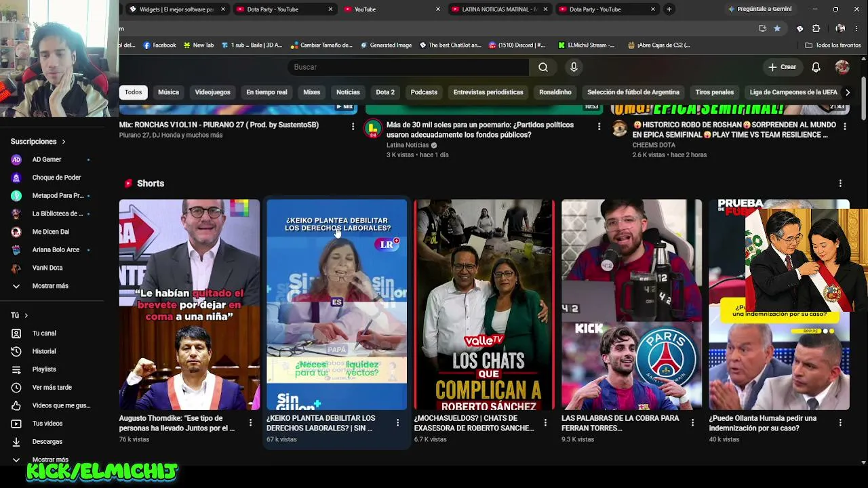
Task: Open the Crear dropdown button
Action: pyautogui.click(x=782, y=67)
